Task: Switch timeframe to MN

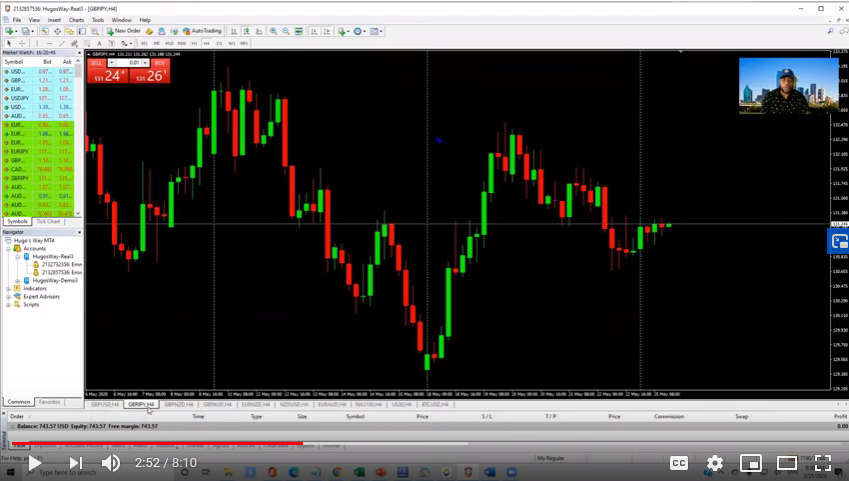Action: (x=244, y=43)
